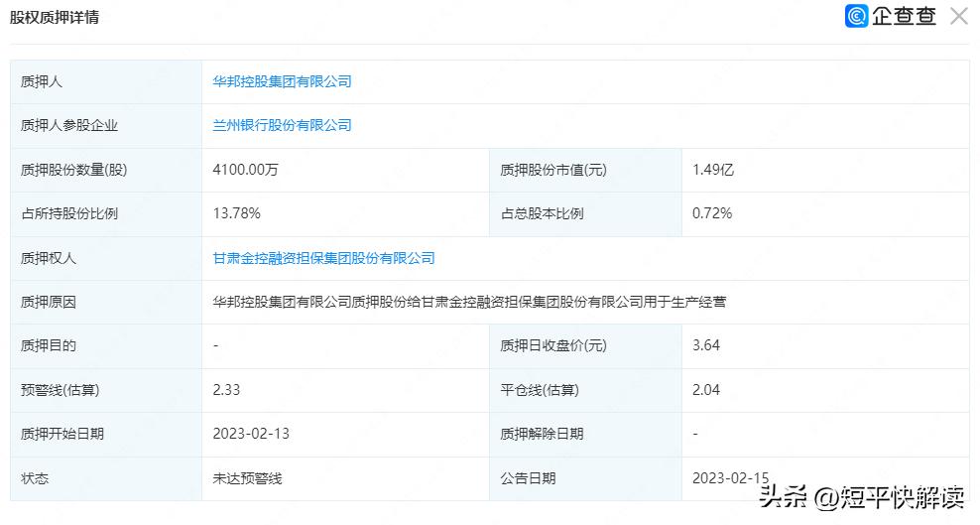Click the 企查查 brand name text
This screenshot has height=525, width=980.
click(904, 16)
